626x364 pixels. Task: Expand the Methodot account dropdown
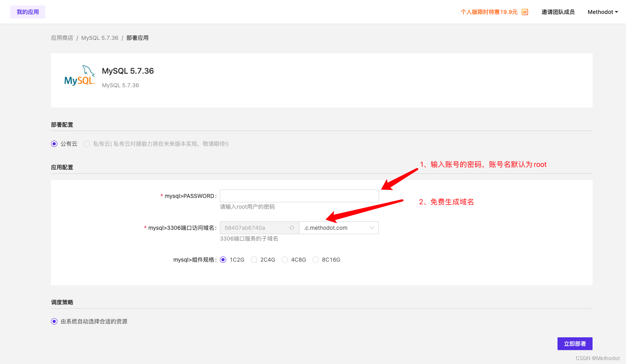(603, 12)
